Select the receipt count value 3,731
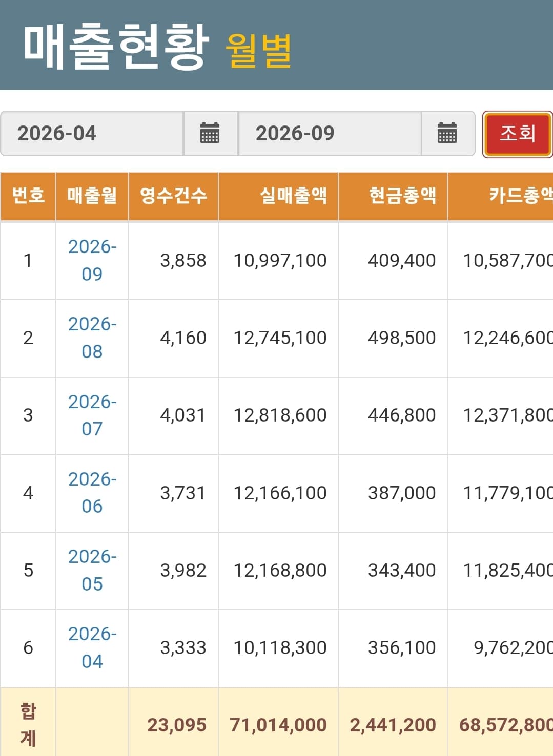The height and width of the screenshot is (756, 553). click(183, 493)
